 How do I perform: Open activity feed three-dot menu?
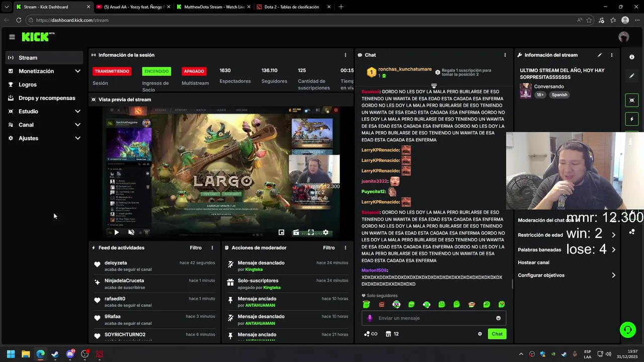(x=212, y=248)
